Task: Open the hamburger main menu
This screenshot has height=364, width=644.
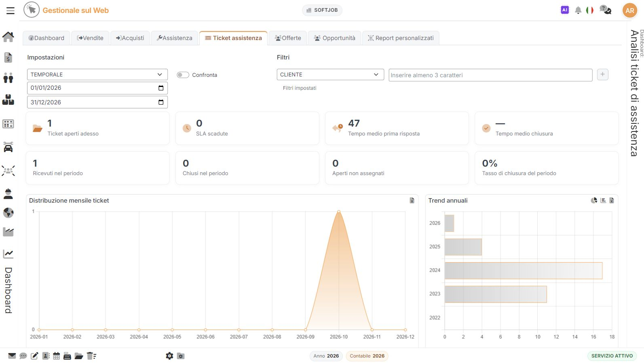Action: pos(11,11)
